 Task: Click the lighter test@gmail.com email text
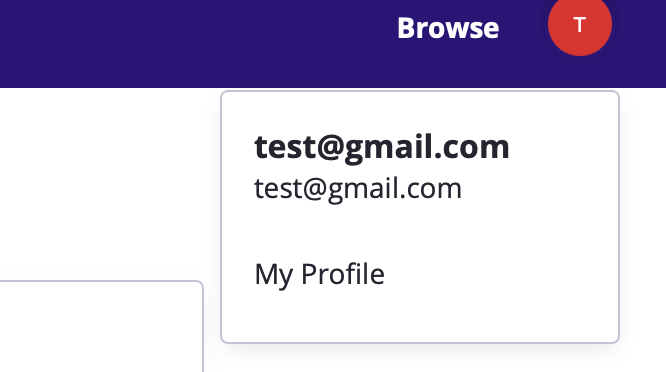click(358, 189)
